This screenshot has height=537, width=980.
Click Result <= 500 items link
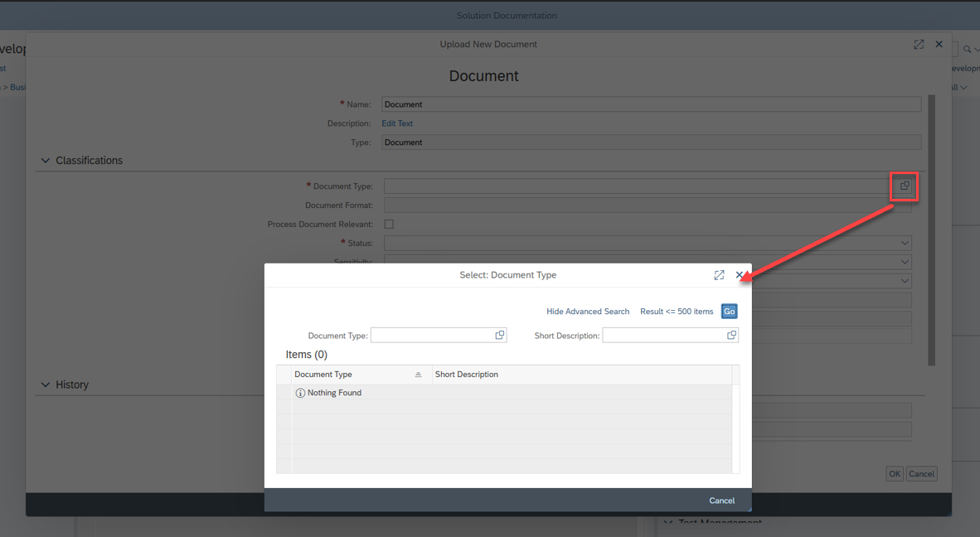coord(677,312)
